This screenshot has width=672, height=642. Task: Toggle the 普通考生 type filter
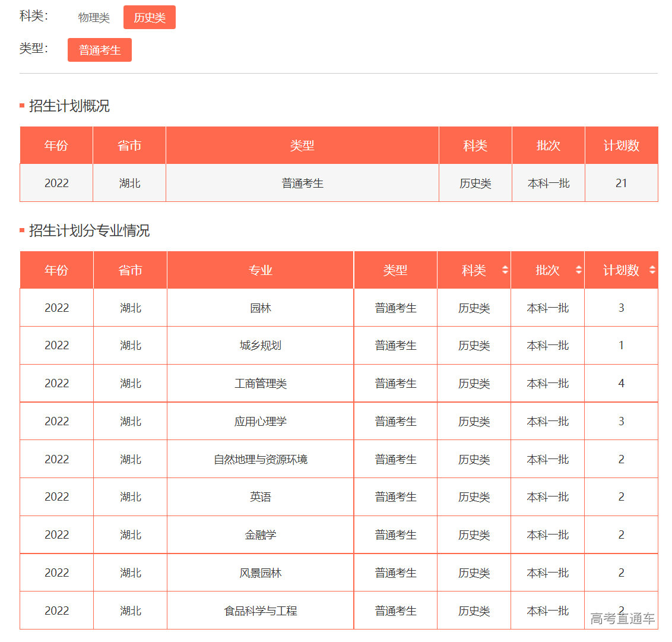[99, 50]
